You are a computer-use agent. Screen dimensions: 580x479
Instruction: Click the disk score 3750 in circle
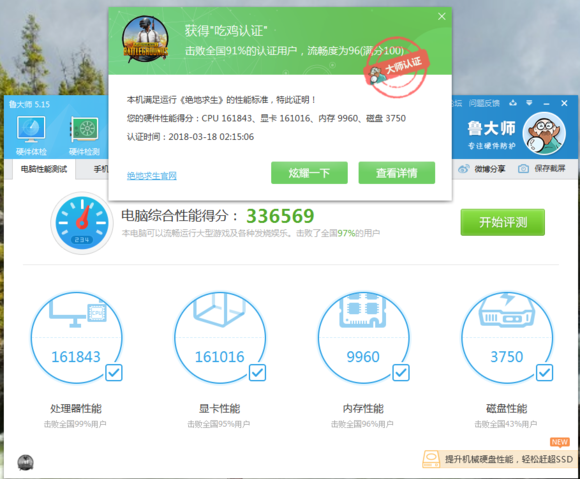tap(506, 357)
